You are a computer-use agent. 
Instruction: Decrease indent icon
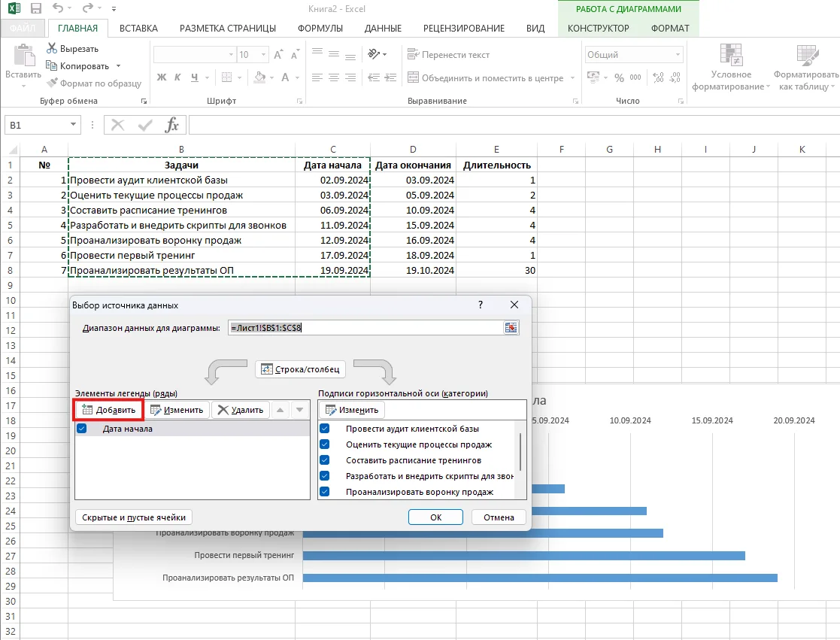(x=374, y=77)
